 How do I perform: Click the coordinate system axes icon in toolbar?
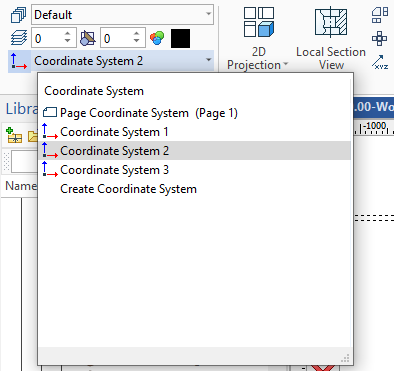tap(19, 61)
